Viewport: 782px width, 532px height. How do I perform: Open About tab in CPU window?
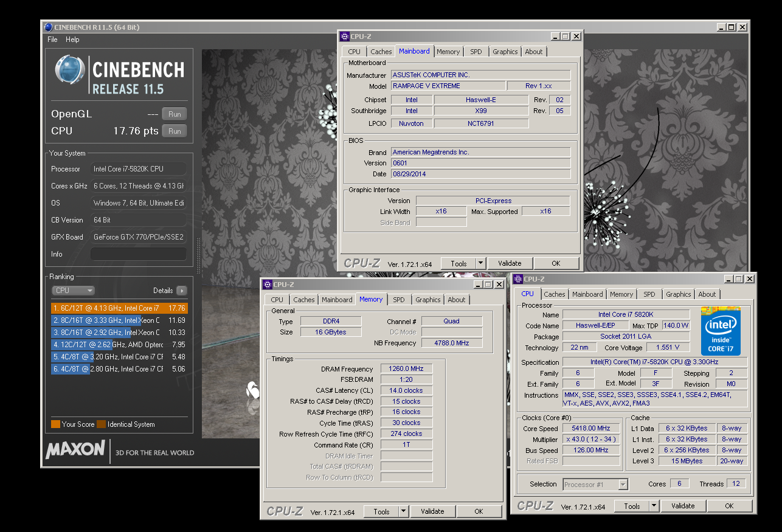tap(707, 294)
